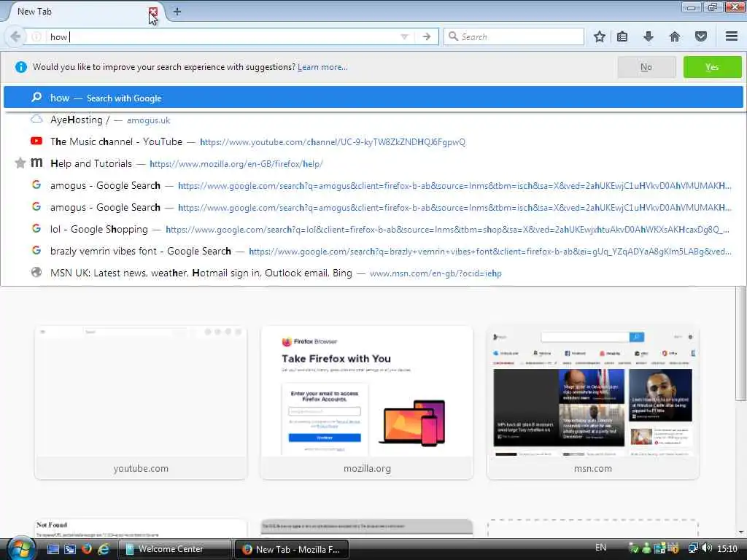Click the 15:10 system clock
This screenshot has height=560, width=747.
coord(727,549)
